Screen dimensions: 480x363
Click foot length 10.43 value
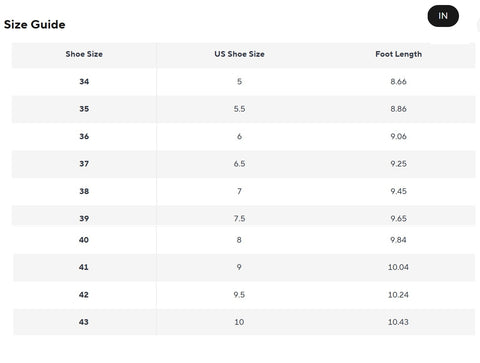[x=398, y=322]
